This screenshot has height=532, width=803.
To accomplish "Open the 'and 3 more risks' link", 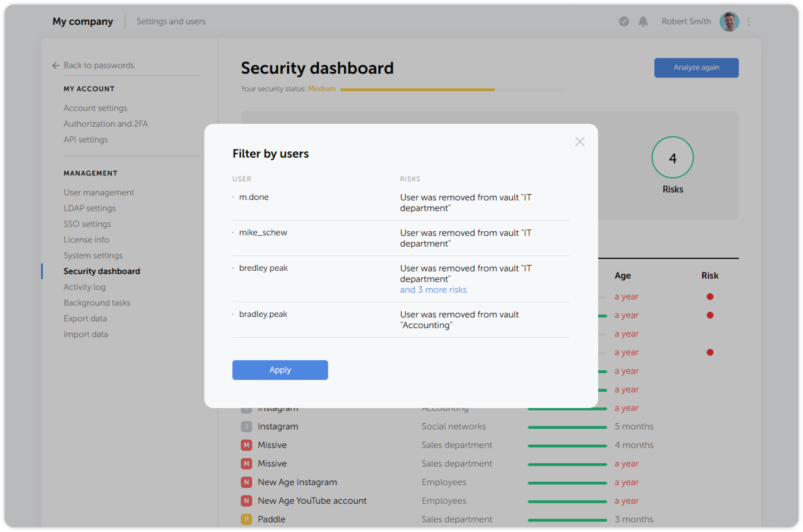I will (433, 290).
